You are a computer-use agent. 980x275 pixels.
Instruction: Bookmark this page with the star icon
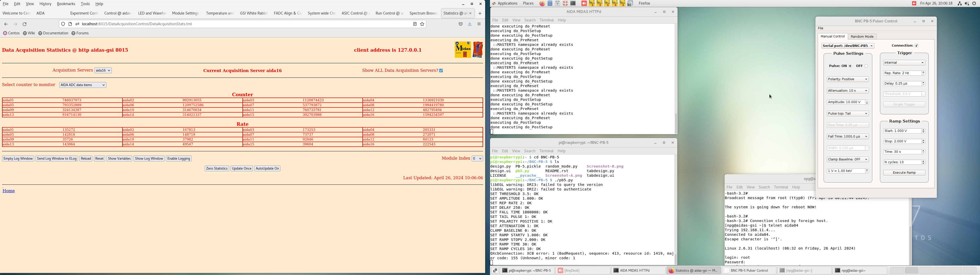422,24
